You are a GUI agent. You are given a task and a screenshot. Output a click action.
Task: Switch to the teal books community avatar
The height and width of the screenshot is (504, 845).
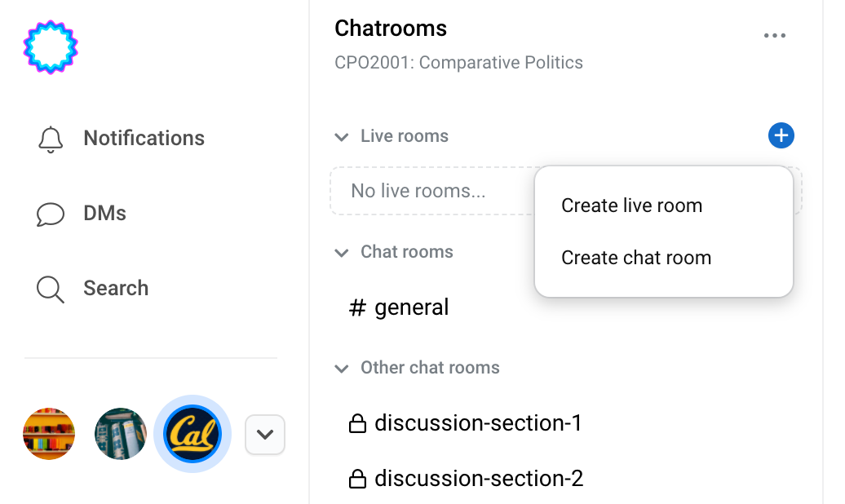click(121, 434)
